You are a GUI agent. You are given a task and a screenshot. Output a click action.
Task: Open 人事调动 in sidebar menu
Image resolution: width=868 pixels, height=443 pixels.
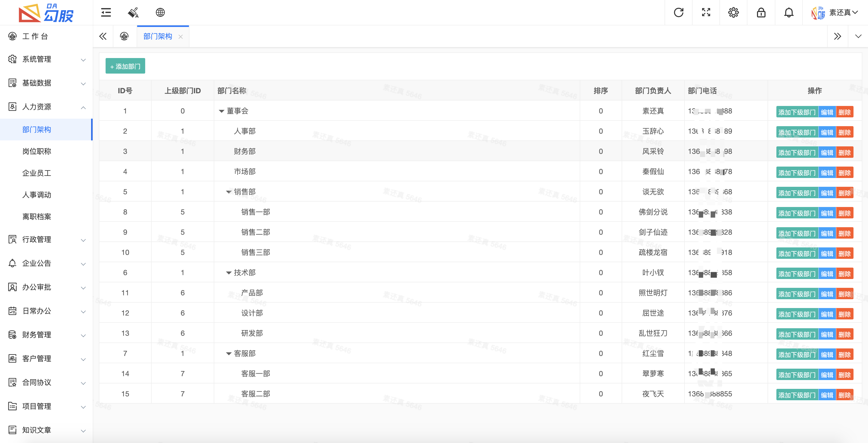pyautogui.click(x=36, y=195)
